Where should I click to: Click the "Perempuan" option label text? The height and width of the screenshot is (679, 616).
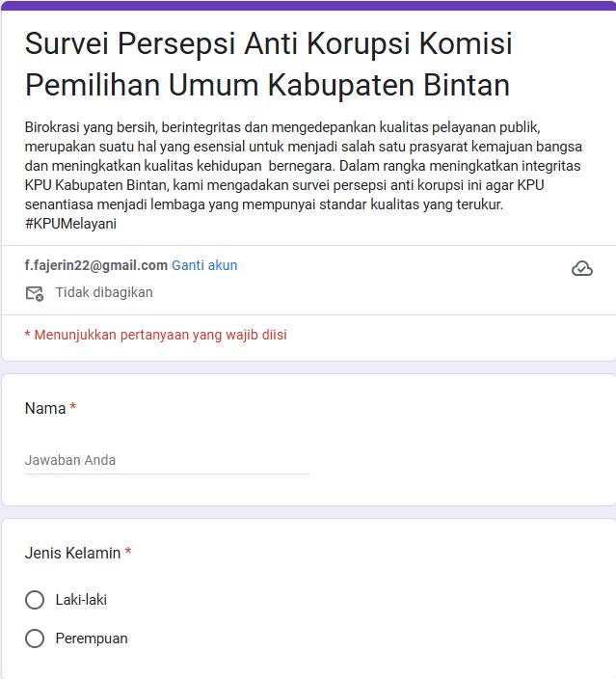click(x=92, y=638)
